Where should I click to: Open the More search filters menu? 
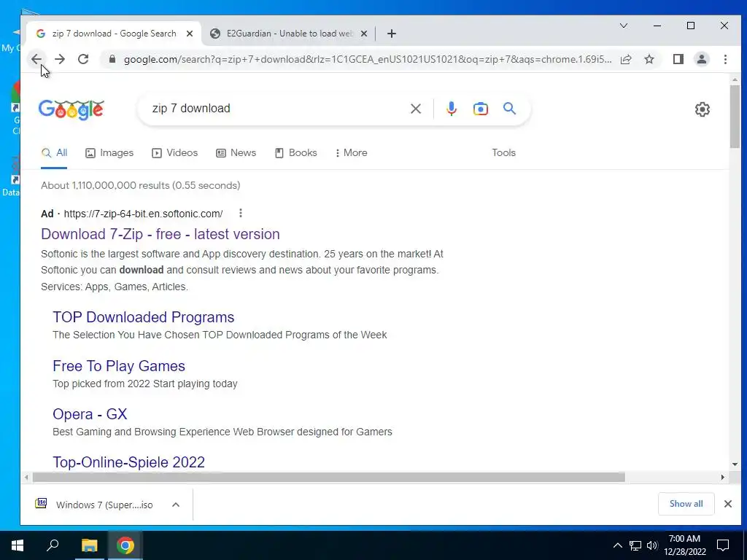(x=351, y=153)
